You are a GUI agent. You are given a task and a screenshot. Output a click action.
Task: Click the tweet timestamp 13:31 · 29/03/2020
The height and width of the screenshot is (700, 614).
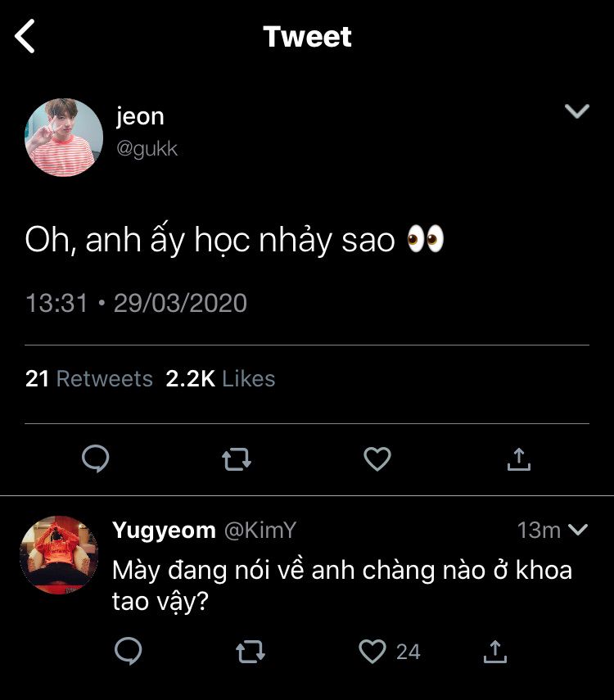point(136,303)
